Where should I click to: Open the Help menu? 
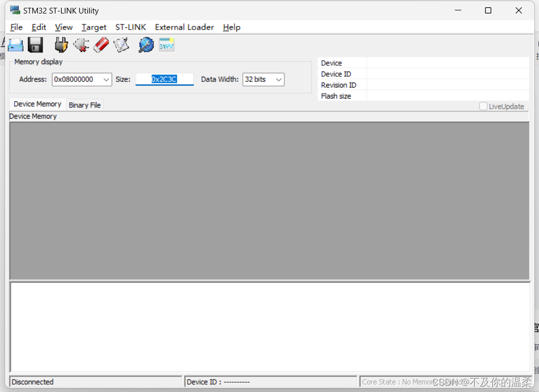tap(231, 27)
